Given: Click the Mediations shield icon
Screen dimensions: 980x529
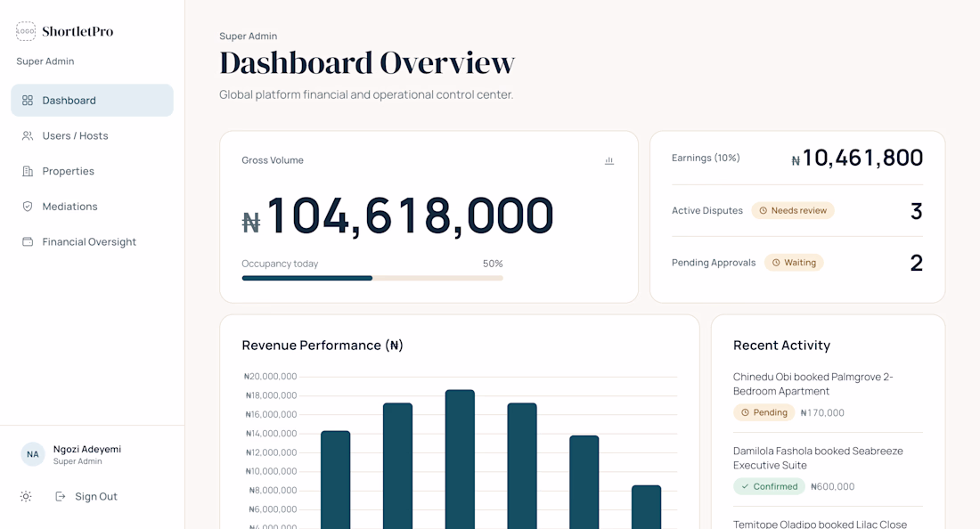Looking at the screenshot, I should click(28, 206).
